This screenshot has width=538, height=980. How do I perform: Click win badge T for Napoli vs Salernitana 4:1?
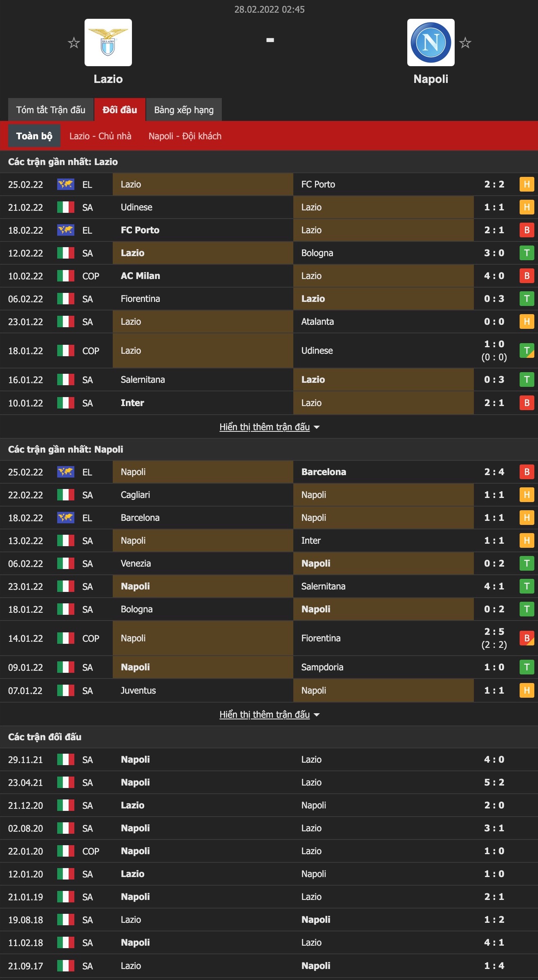(527, 586)
